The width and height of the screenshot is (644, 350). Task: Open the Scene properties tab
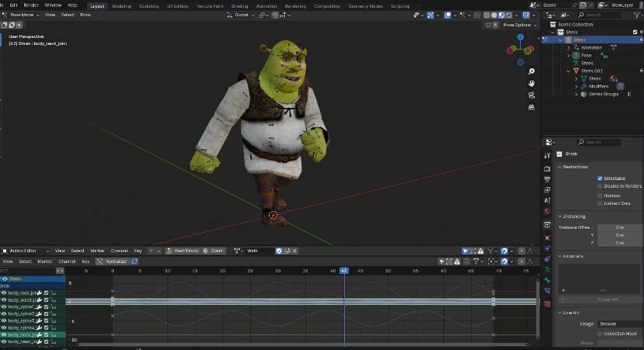click(x=547, y=201)
